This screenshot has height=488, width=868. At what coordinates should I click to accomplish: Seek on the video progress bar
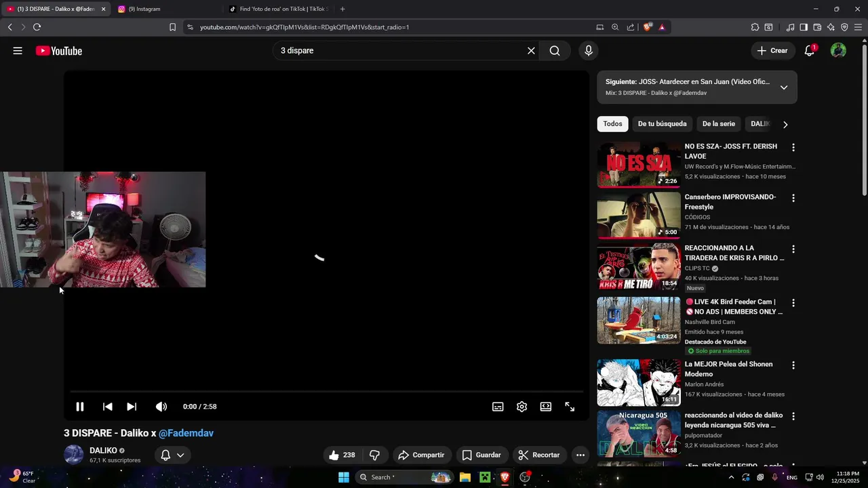326,392
